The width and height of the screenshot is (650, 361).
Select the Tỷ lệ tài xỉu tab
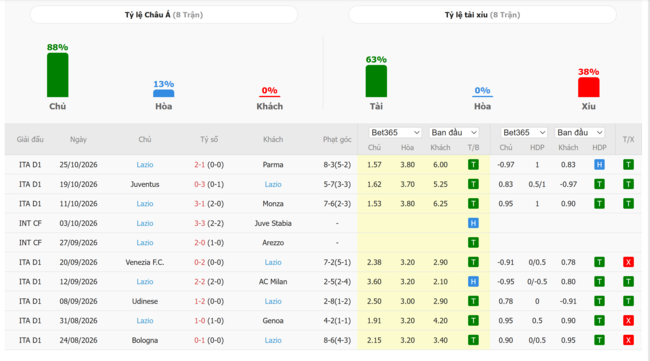(x=483, y=15)
